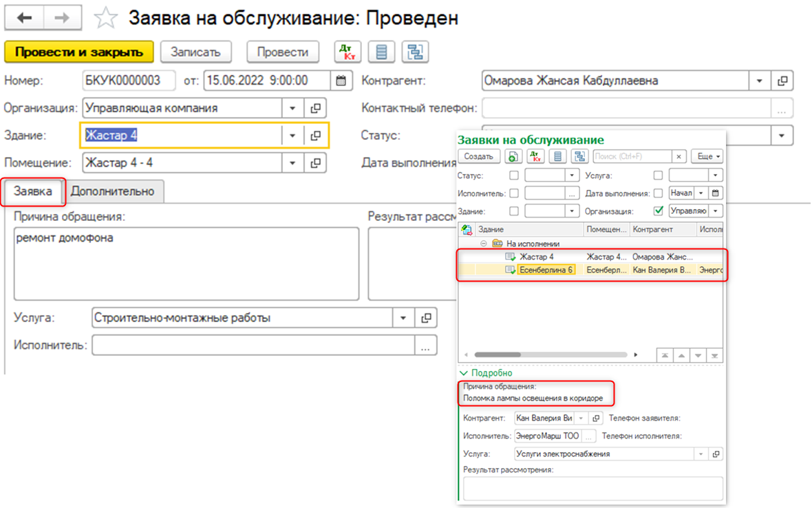812x508 pixels.
Task: Open the Здание dropdown in the document
Action: pos(292,135)
